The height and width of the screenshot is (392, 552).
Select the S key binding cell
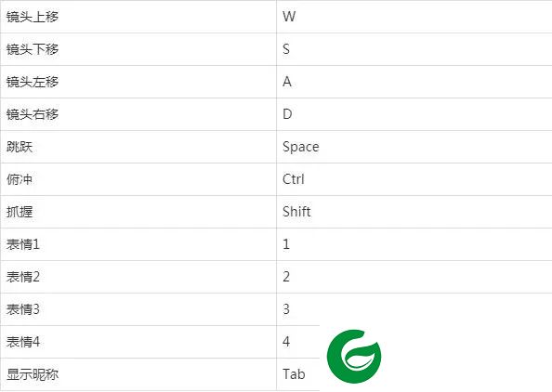[x=414, y=49]
